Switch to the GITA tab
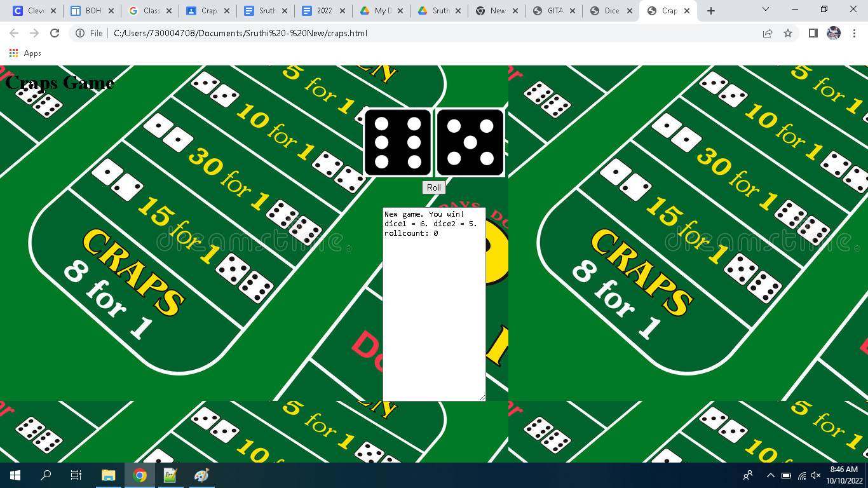This screenshot has width=868, height=488. 555,11
